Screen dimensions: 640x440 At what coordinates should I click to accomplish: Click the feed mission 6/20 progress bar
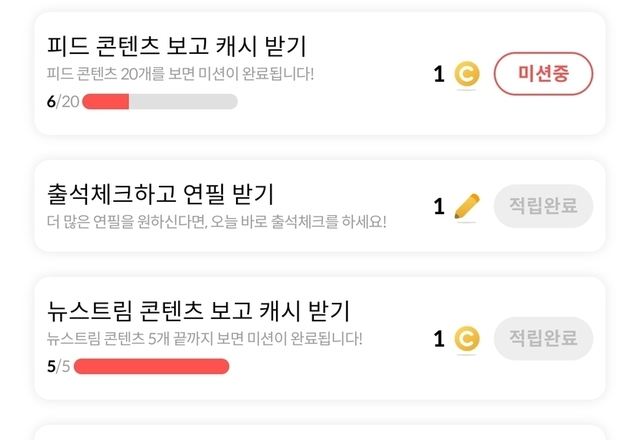160,101
